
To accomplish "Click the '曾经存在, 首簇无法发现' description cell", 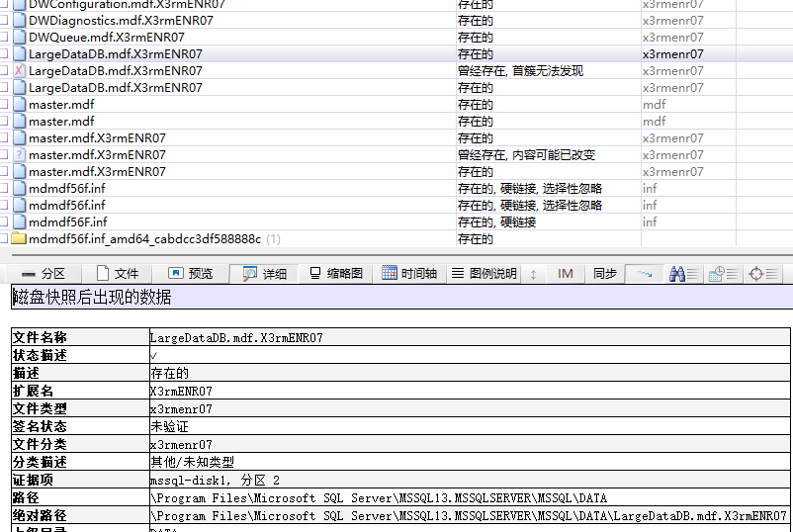I will pyautogui.click(x=520, y=71).
